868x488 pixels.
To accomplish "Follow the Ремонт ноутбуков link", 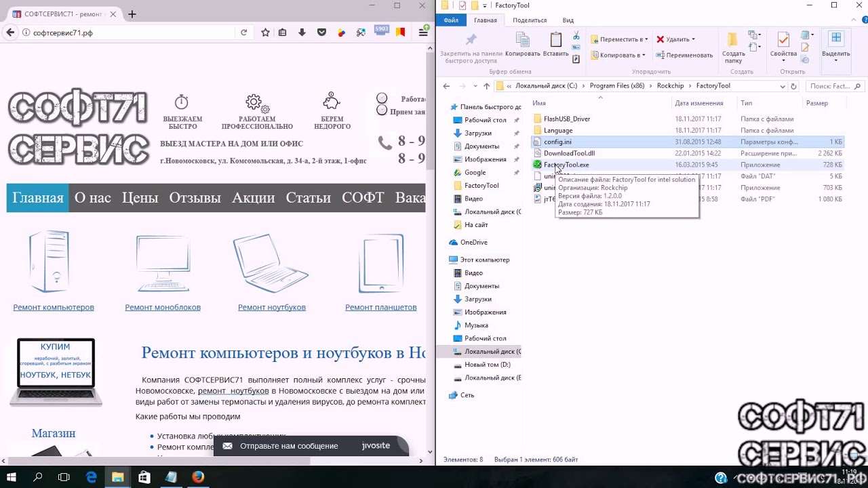I will click(272, 307).
